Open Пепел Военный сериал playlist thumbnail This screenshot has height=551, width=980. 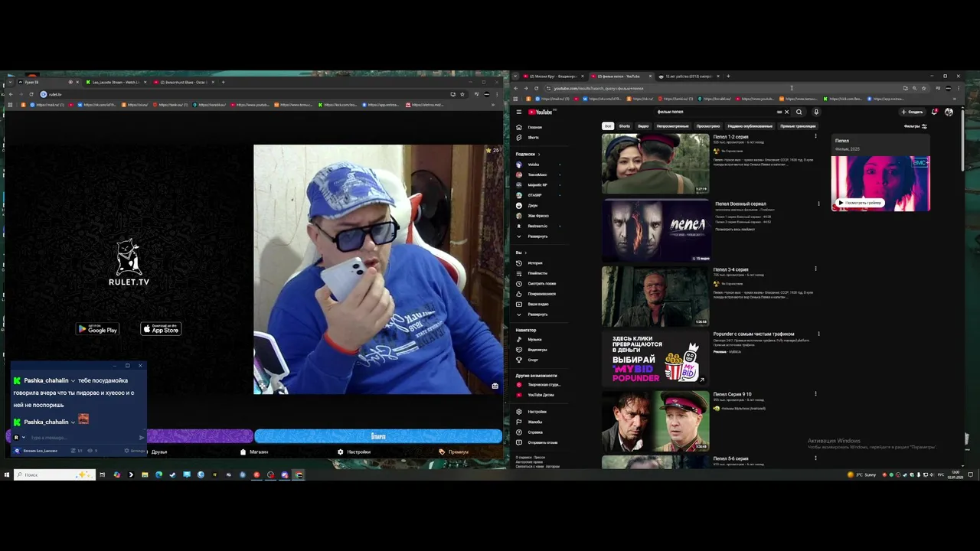click(x=655, y=230)
